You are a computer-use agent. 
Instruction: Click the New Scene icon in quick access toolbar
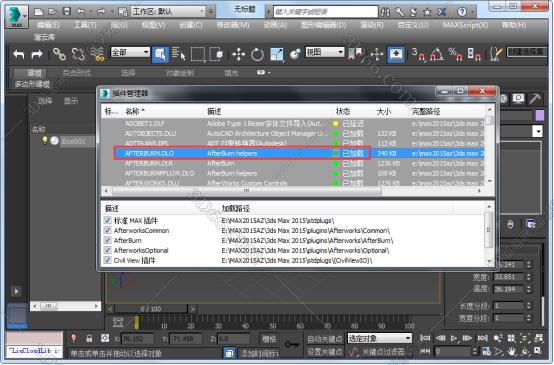(x=39, y=12)
